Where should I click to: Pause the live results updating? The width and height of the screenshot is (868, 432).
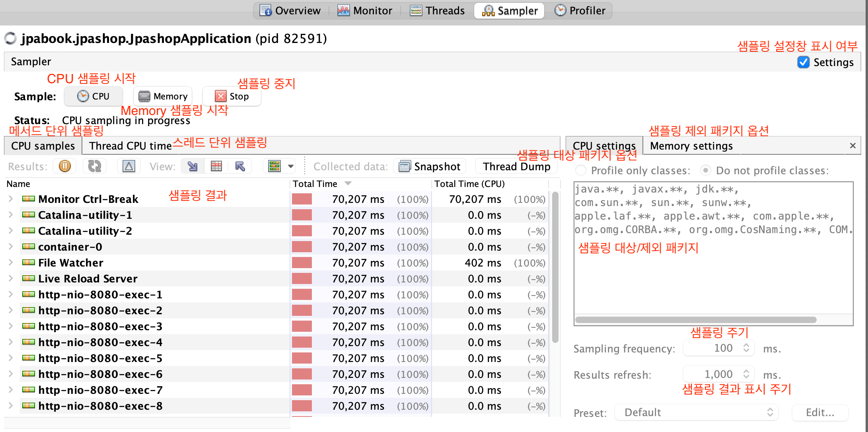click(x=65, y=166)
